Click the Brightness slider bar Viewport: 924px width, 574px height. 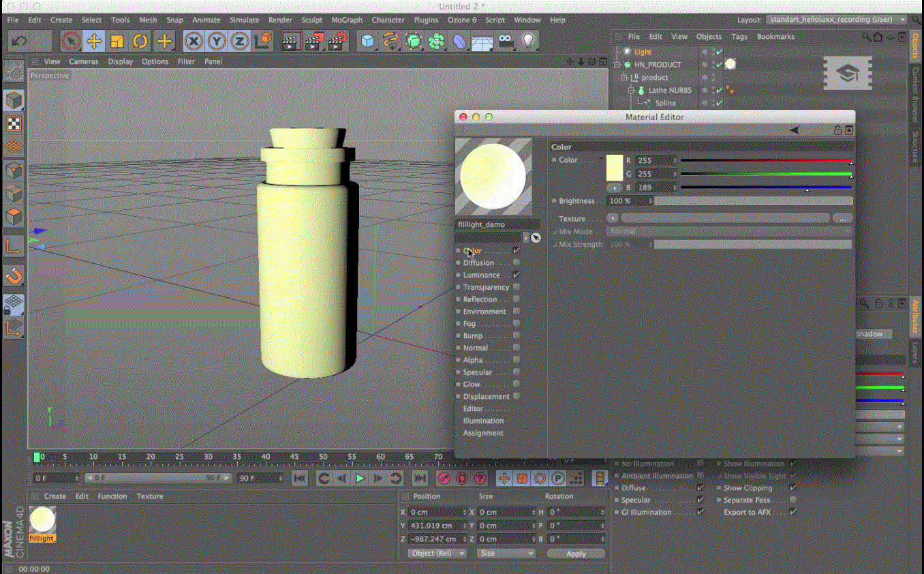click(x=753, y=201)
